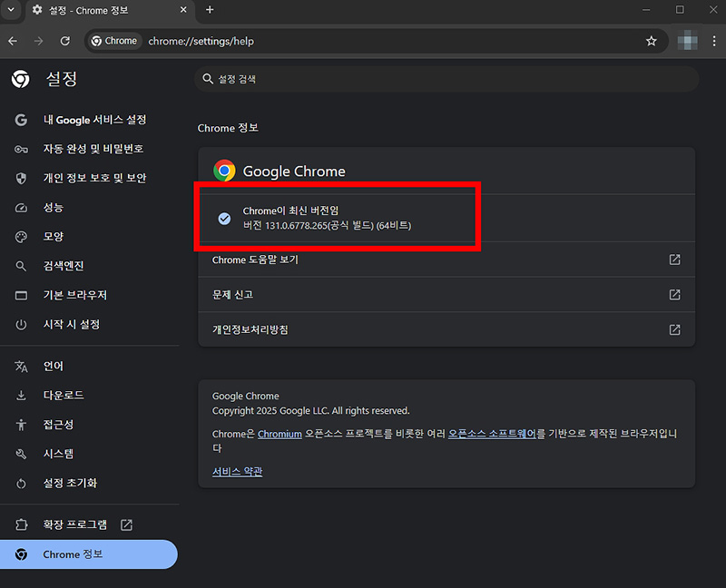726x588 pixels.
Task: Open the profile avatar button
Action: coord(688,41)
